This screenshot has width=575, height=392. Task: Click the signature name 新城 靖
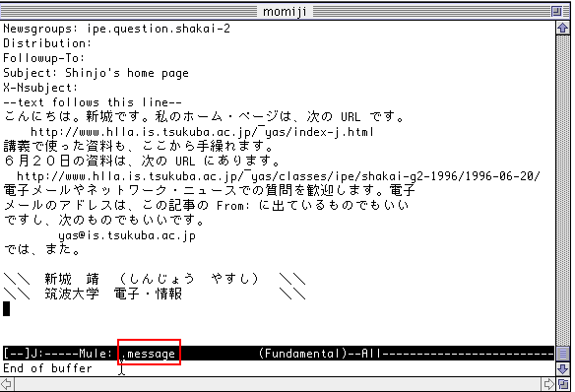click(x=72, y=279)
